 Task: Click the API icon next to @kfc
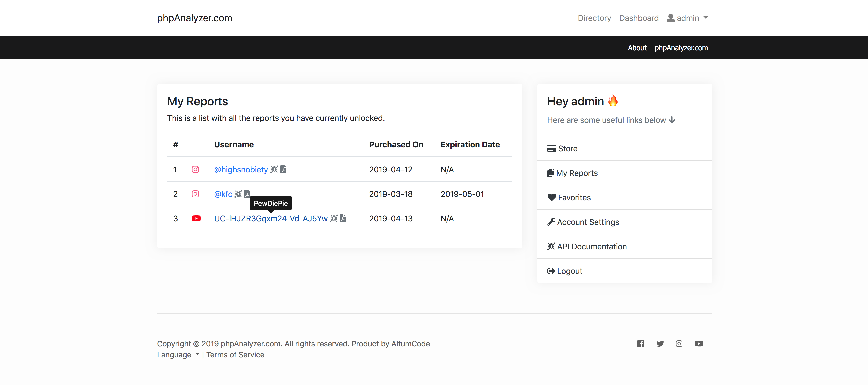pyautogui.click(x=238, y=194)
